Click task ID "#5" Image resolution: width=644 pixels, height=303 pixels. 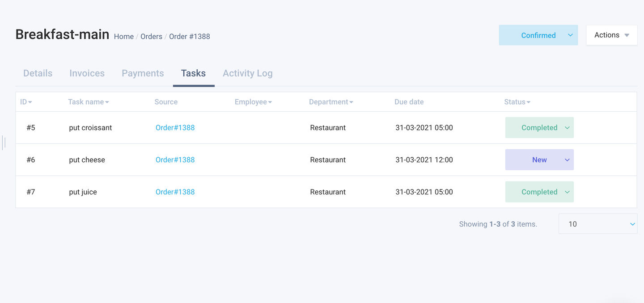(x=31, y=128)
